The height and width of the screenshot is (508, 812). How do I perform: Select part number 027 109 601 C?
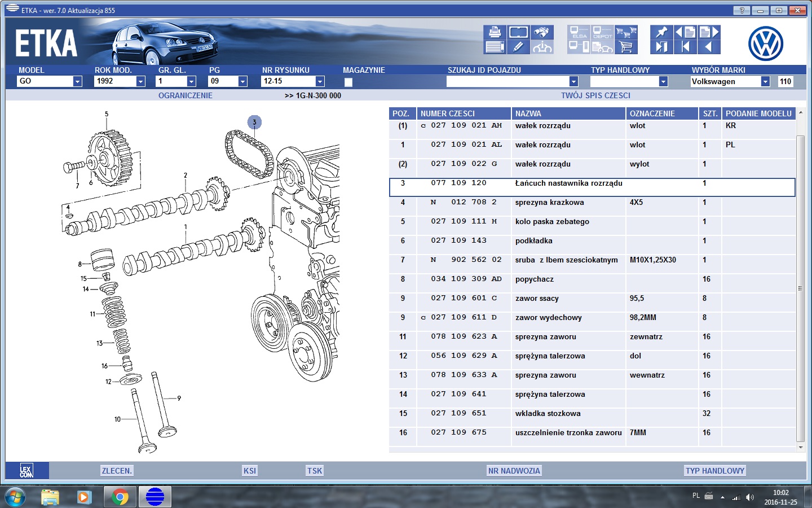pyautogui.click(x=464, y=298)
